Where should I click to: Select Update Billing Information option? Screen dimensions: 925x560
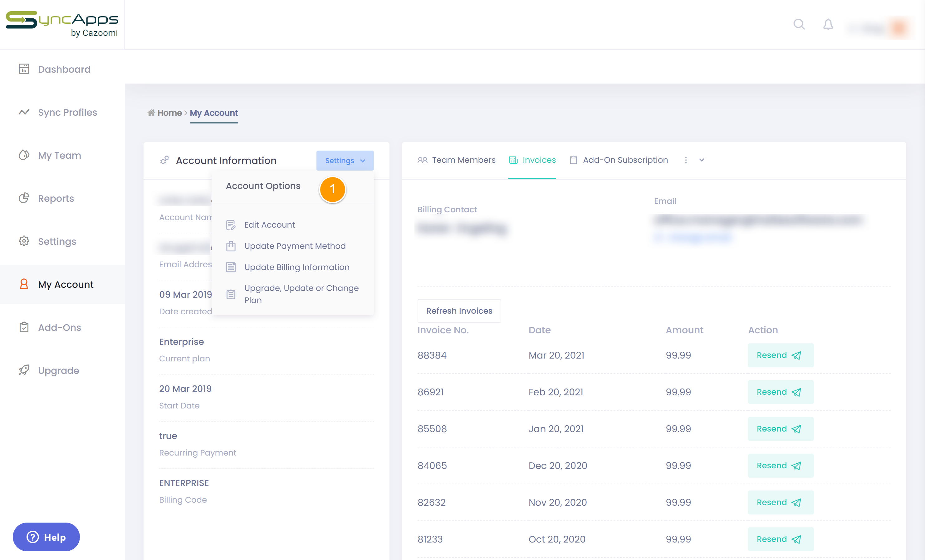[296, 267]
